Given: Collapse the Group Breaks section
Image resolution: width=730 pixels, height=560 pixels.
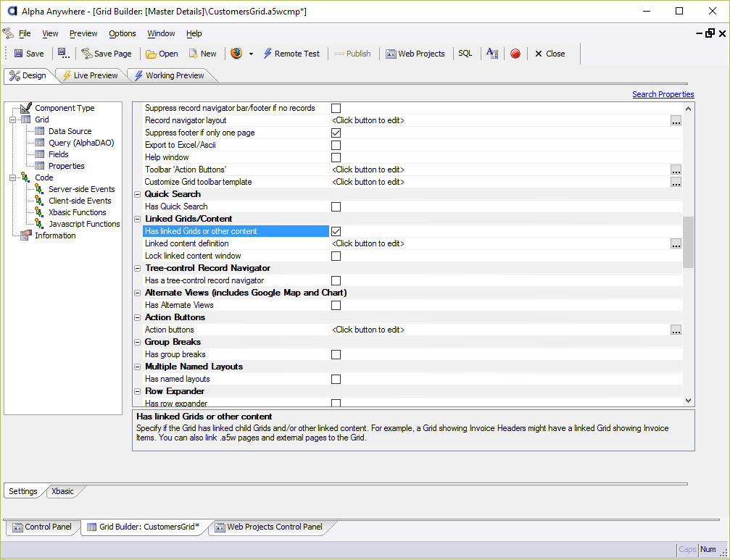Looking at the screenshot, I should point(137,343).
